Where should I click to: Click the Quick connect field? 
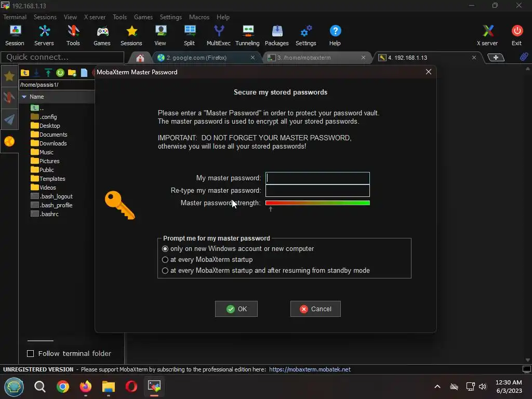pos(62,57)
